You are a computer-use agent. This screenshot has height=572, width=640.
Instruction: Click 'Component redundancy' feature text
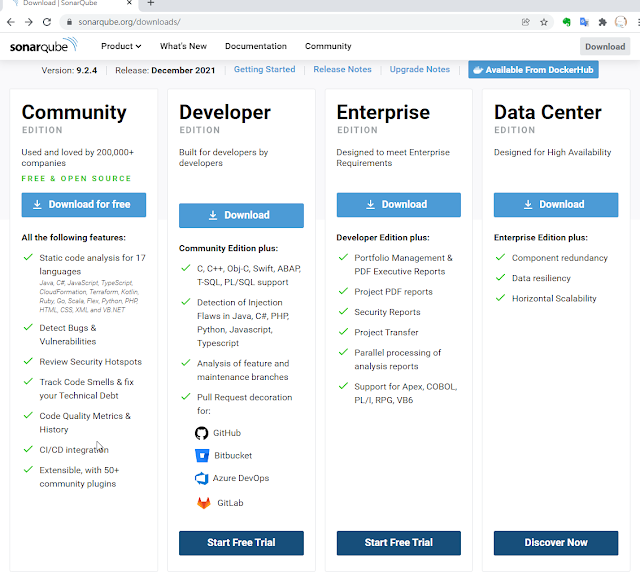560,258
